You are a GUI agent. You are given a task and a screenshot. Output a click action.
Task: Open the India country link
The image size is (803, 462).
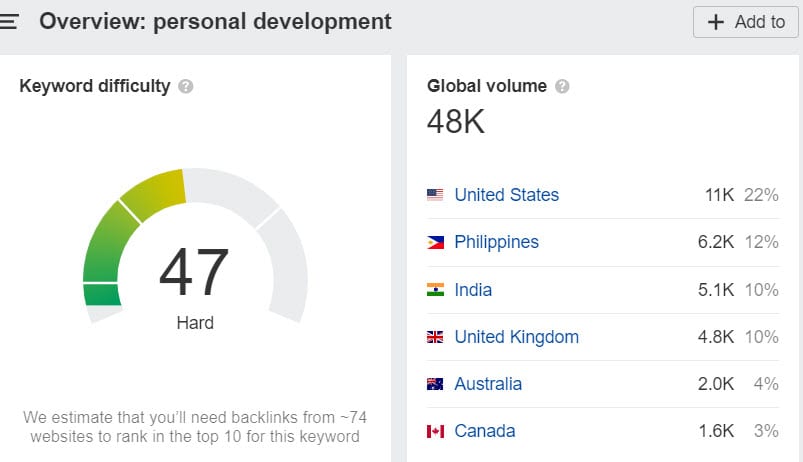[x=473, y=290]
